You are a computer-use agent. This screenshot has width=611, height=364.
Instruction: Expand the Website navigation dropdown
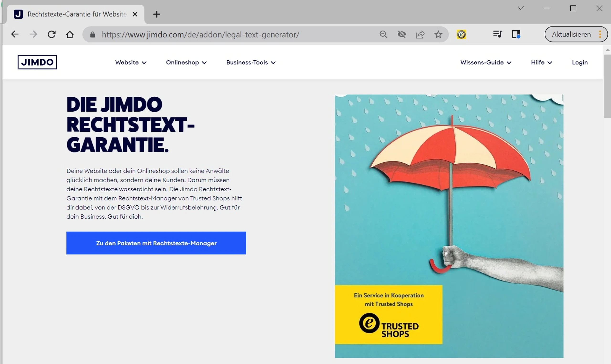pos(131,62)
